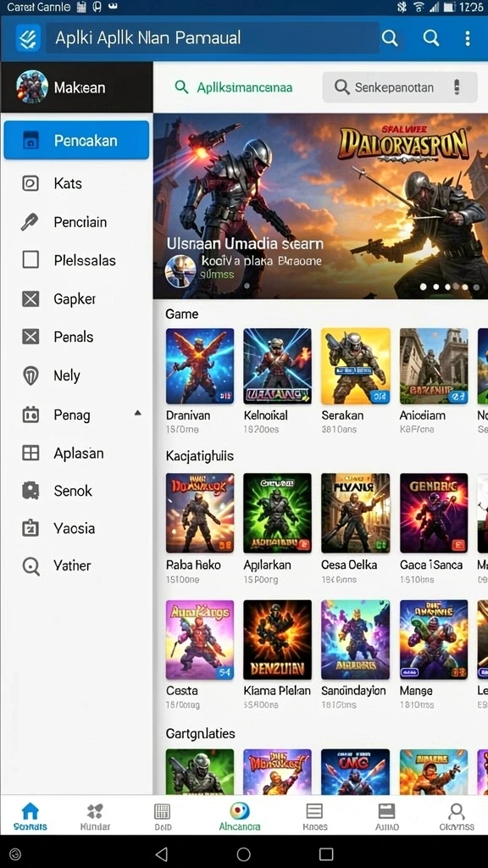Switch to the AuliiD tab

tap(386, 816)
